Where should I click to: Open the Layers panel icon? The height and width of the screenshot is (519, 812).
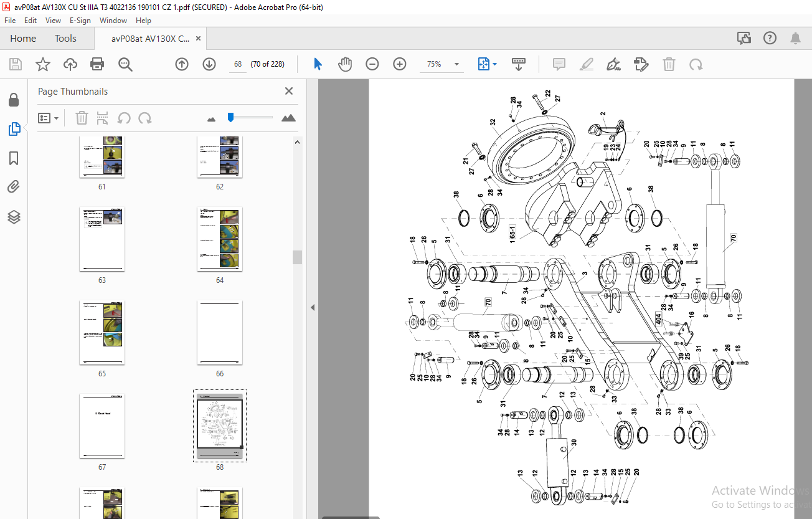(14, 217)
